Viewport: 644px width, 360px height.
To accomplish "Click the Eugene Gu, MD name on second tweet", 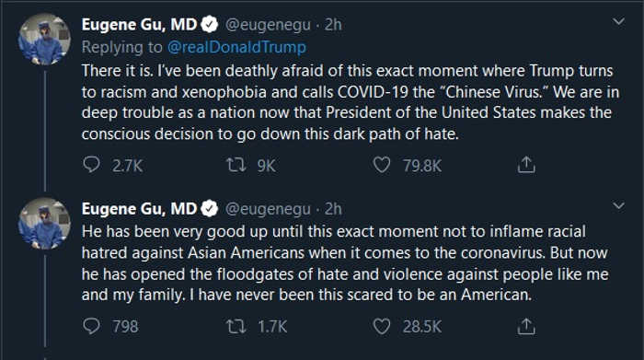I will click(x=139, y=209).
